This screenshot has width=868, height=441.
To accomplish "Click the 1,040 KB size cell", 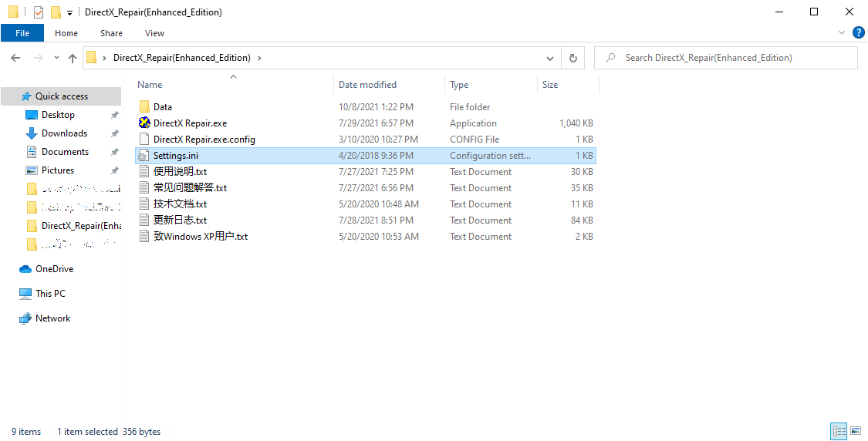I will (x=576, y=123).
